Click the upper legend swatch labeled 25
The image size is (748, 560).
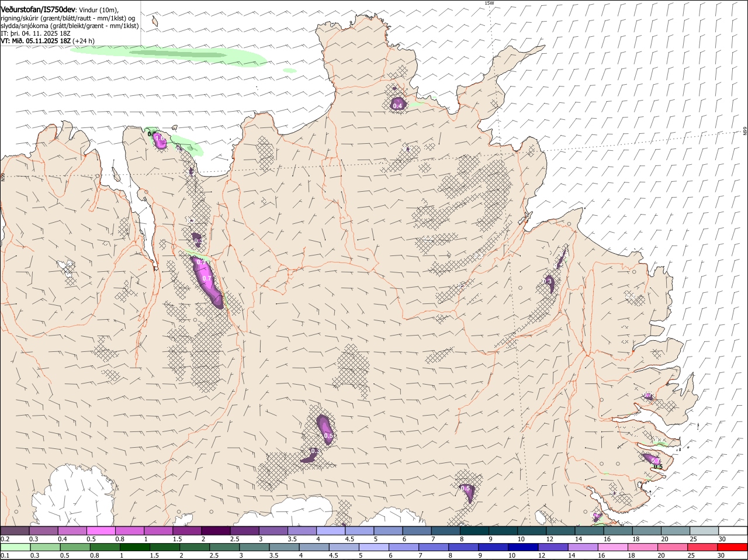(704, 530)
